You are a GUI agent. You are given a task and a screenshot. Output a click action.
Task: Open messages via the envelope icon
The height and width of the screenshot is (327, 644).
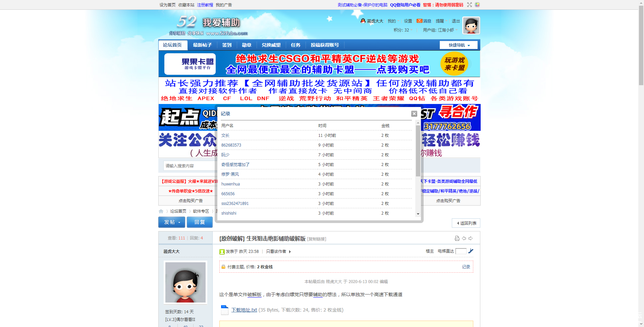(419, 21)
